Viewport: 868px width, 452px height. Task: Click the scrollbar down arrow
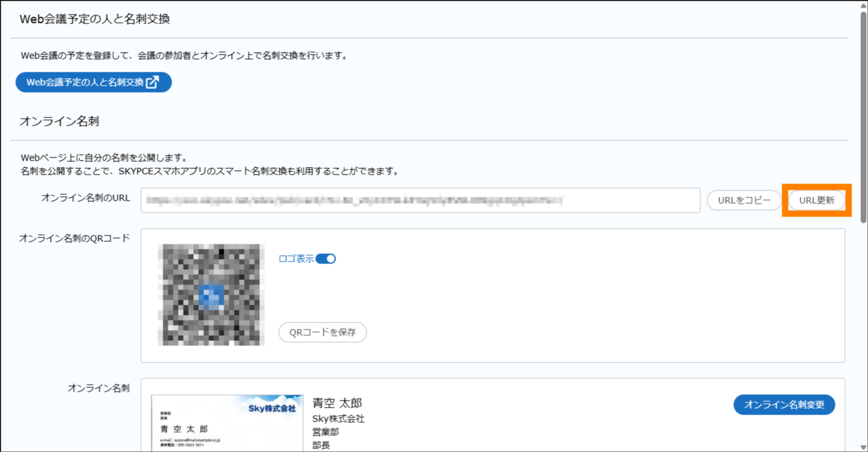[x=863, y=447]
